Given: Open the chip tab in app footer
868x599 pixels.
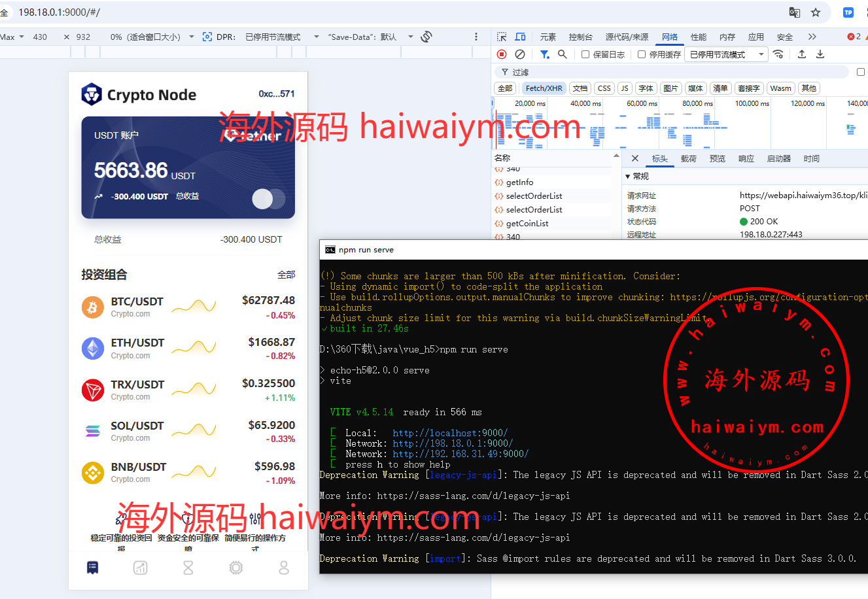Looking at the screenshot, I should [236, 568].
